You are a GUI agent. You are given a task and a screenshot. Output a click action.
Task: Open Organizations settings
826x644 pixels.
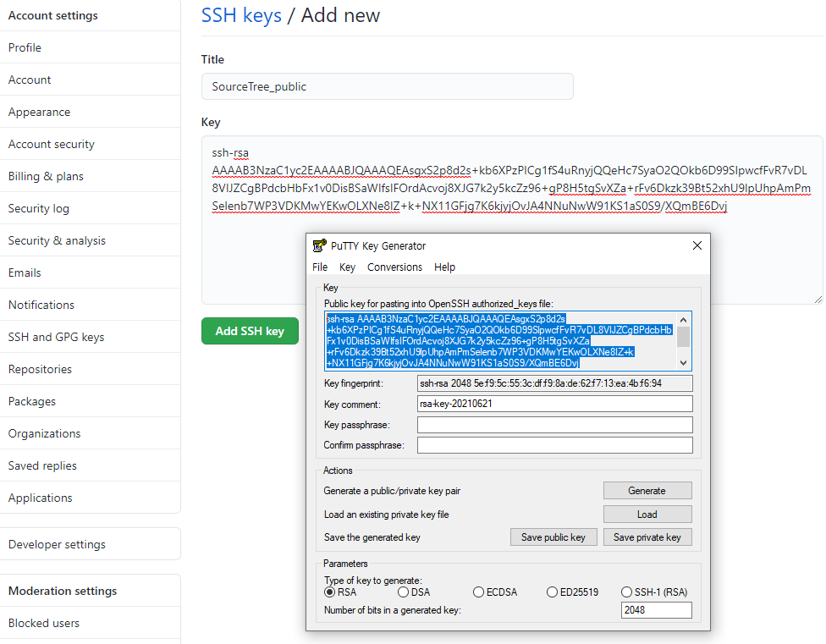point(90,432)
